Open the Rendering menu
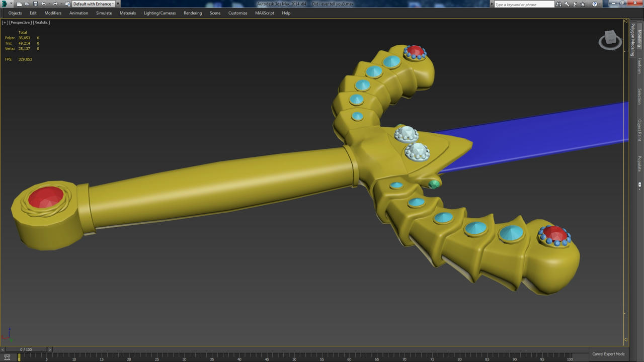This screenshot has width=644, height=362. pyautogui.click(x=193, y=13)
